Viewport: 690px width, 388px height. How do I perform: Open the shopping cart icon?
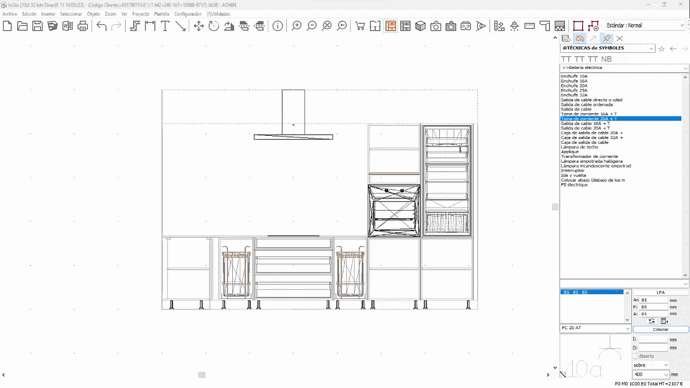pyautogui.click(x=360, y=26)
